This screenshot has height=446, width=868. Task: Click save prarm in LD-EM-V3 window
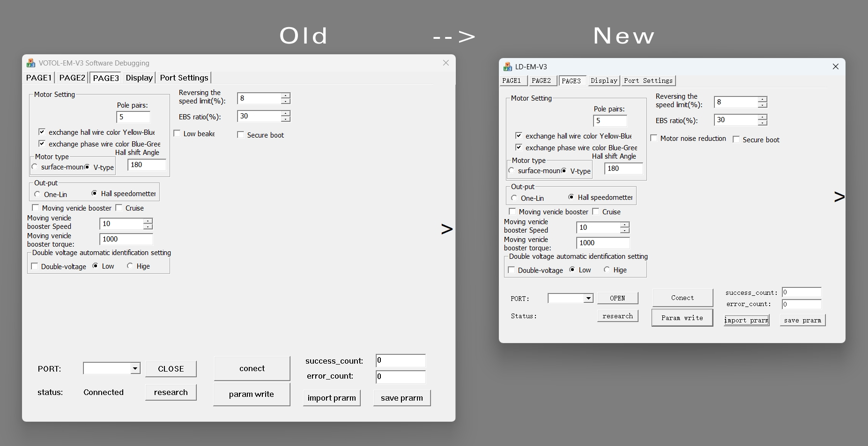[x=802, y=320]
